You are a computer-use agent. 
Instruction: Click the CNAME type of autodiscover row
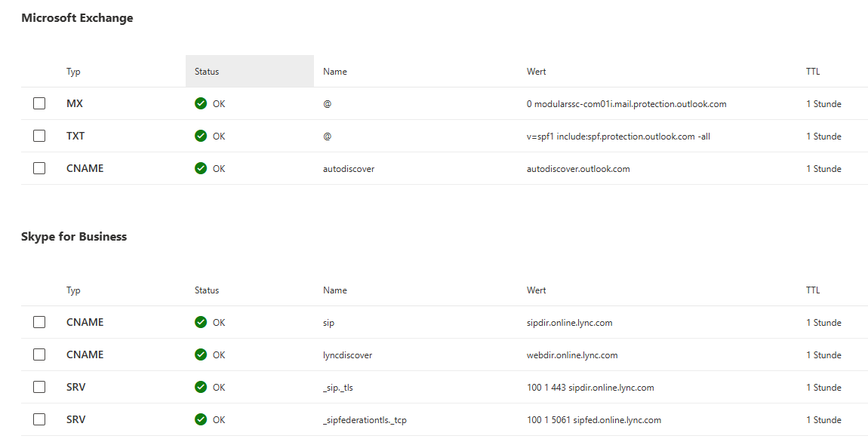tap(85, 168)
